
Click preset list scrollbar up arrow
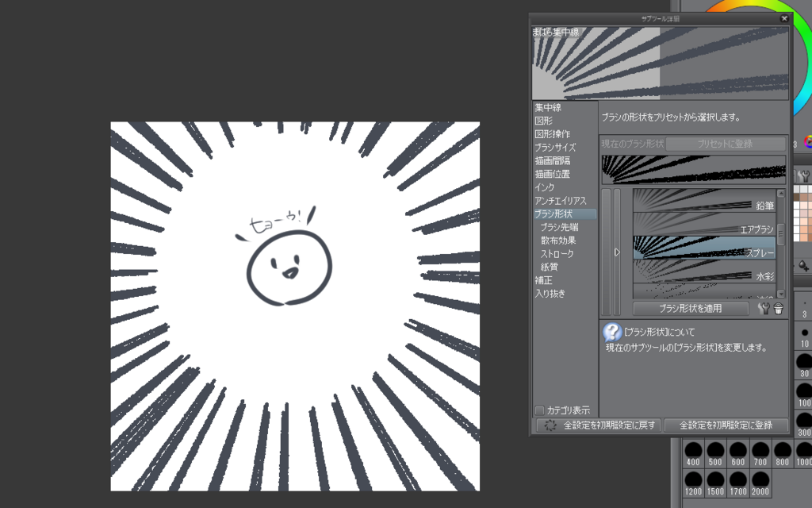(781, 194)
